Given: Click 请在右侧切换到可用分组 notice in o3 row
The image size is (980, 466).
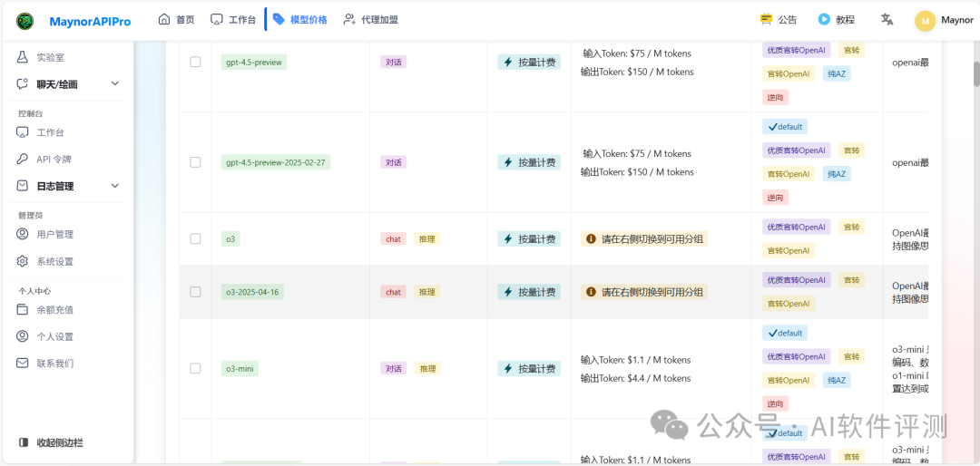Looking at the screenshot, I should (x=644, y=238).
